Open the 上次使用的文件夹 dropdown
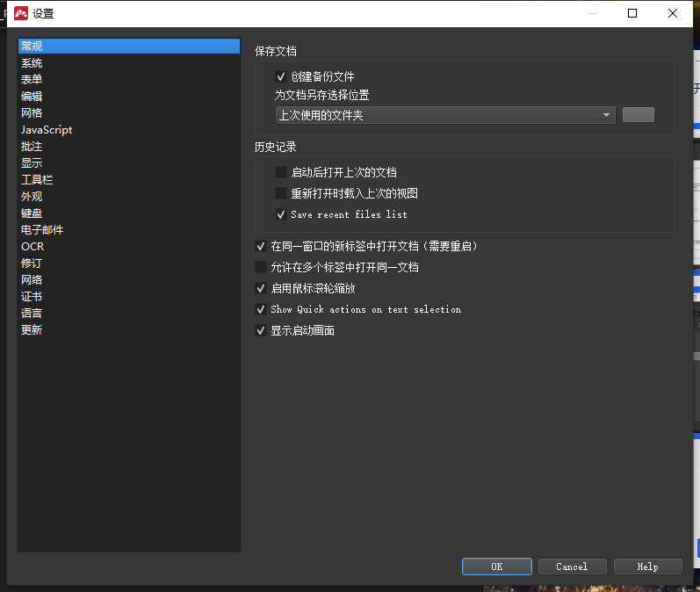The image size is (700, 592). tap(444, 115)
